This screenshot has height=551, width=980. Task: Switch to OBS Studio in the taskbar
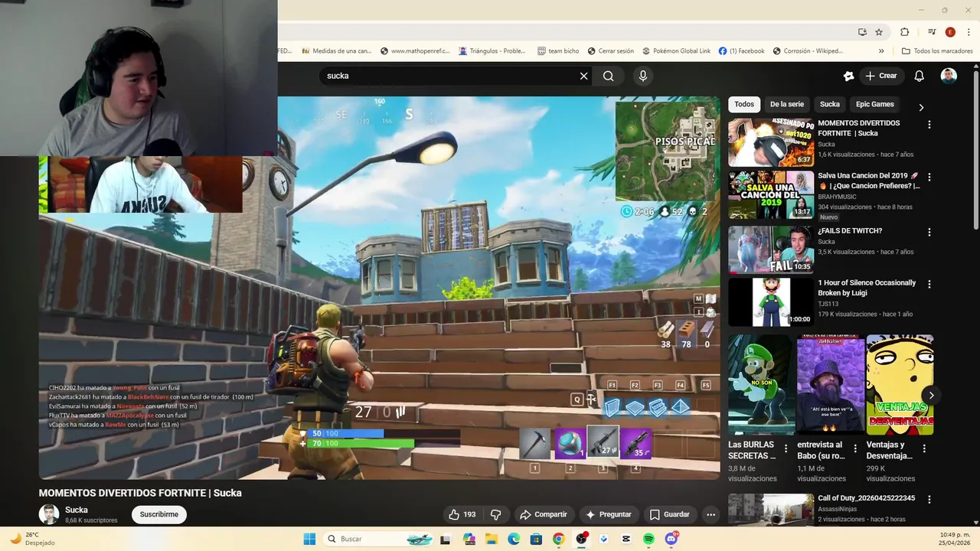point(582,539)
